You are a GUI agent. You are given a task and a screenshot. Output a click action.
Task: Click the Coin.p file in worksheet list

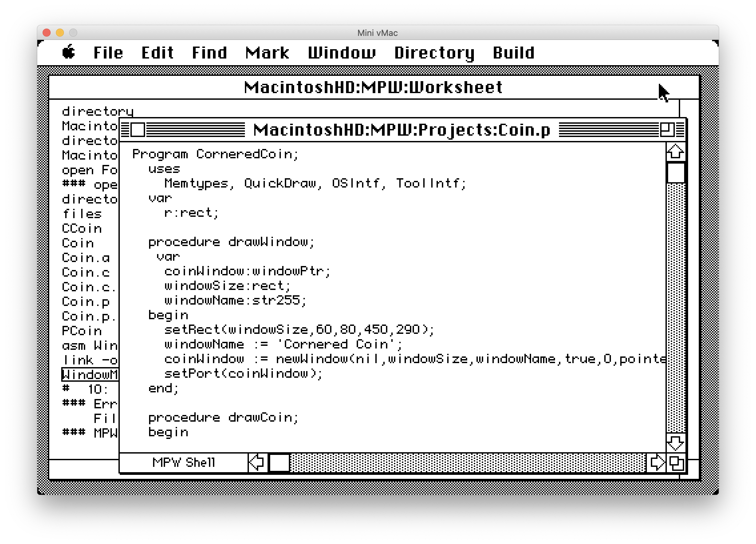(82, 301)
